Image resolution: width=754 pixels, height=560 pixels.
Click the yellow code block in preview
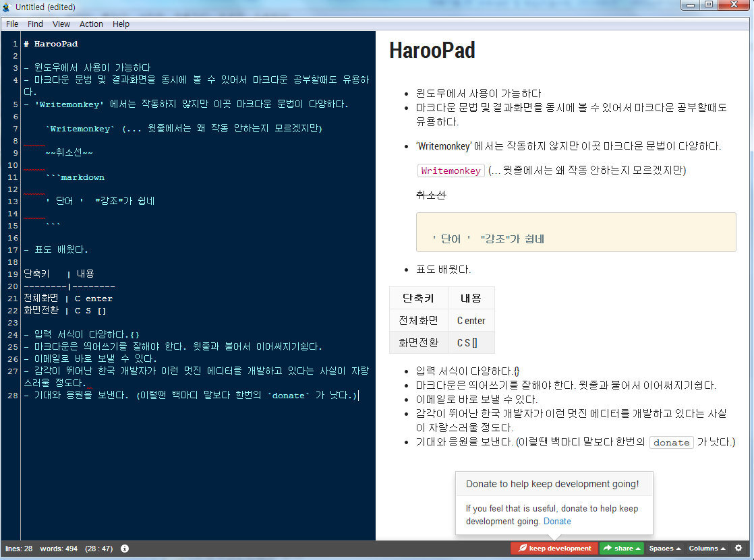click(575, 232)
